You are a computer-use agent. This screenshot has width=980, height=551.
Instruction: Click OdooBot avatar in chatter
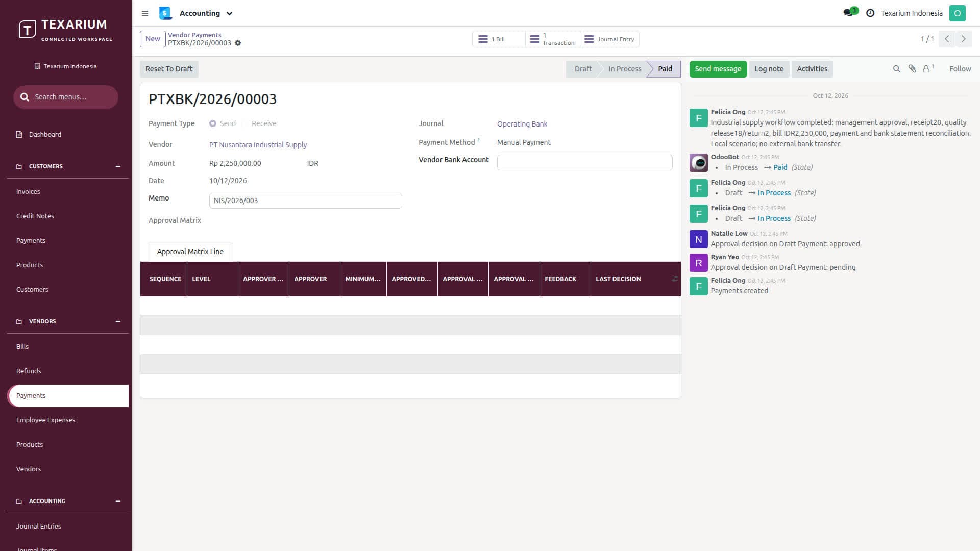click(x=698, y=163)
